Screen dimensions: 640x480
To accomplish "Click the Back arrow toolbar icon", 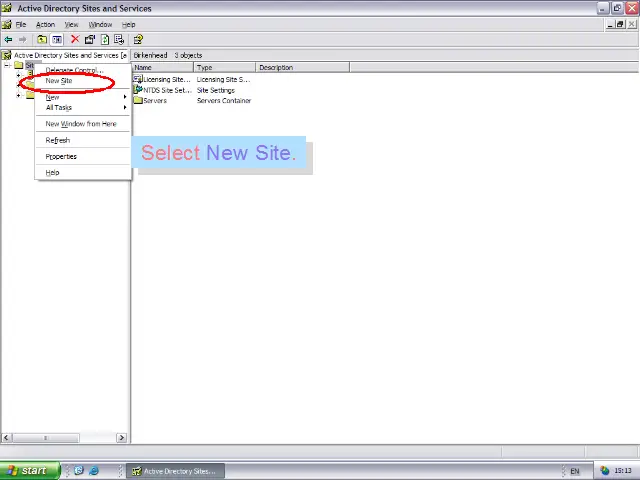I will pos(9,40).
